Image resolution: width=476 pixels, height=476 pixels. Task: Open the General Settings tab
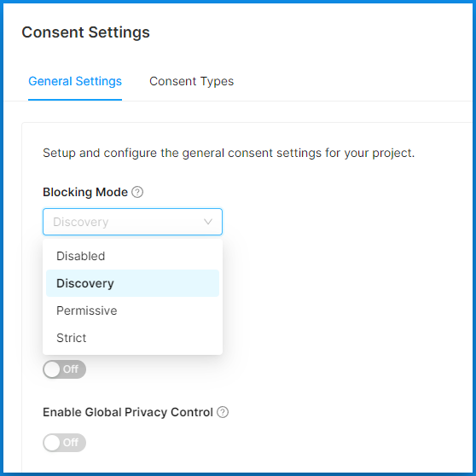click(75, 81)
